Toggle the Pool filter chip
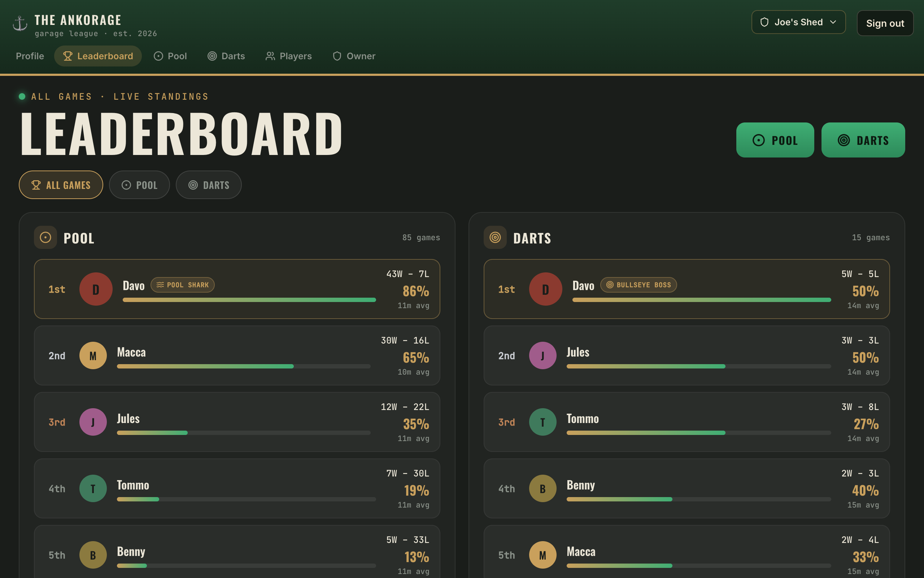The image size is (924, 578). point(139,185)
